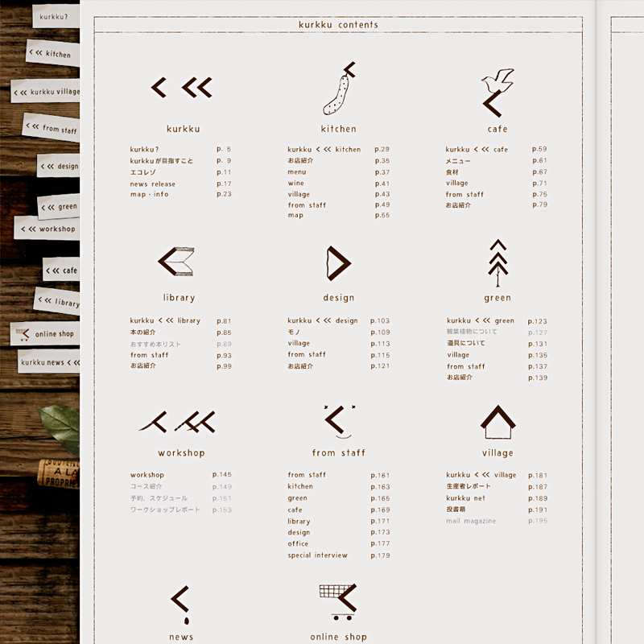Click the workshop icon

[x=180, y=423]
